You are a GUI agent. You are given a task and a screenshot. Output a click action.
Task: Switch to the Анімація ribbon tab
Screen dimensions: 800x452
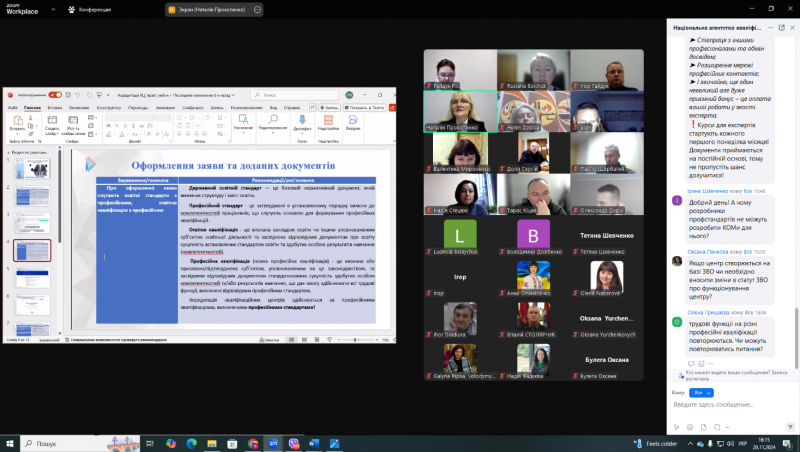click(x=164, y=106)
